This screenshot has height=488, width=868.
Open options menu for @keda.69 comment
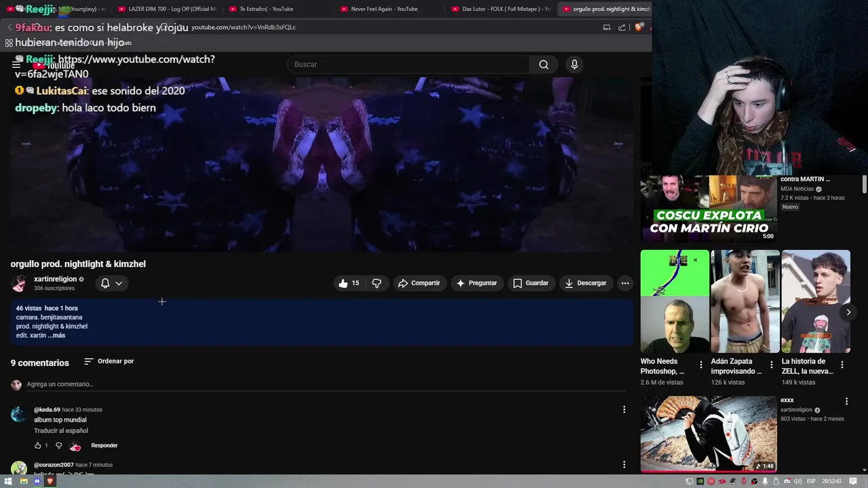click(x=624, y=409)
